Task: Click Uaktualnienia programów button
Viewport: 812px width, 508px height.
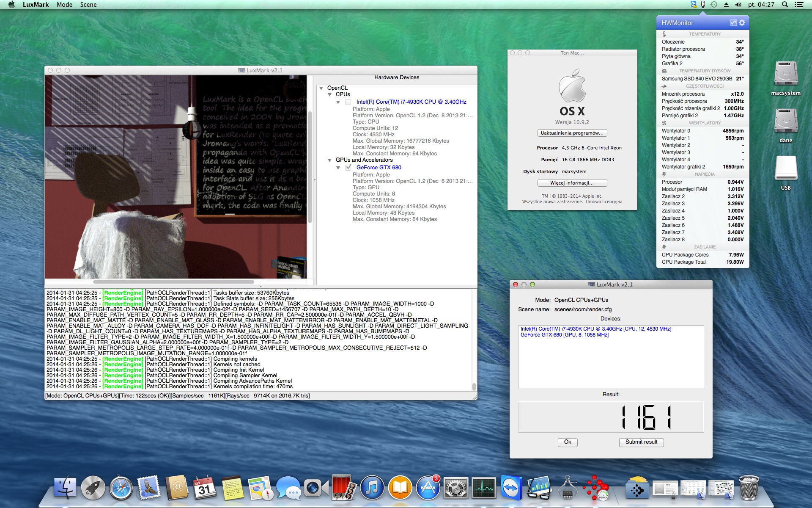Action: tap(572, 133)
